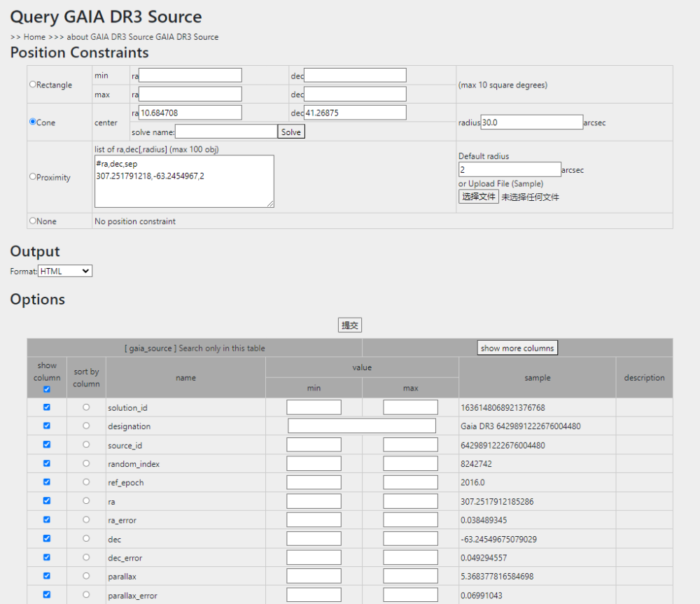This screenshot has width=700, height=604.
Task: Select the None position constraint radio
Action: coord(33,220)
